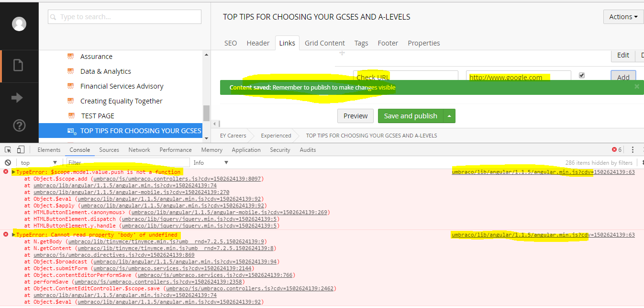Expand the Save and publish arrow menu
The image size is (644, 308).
point(449,116)
